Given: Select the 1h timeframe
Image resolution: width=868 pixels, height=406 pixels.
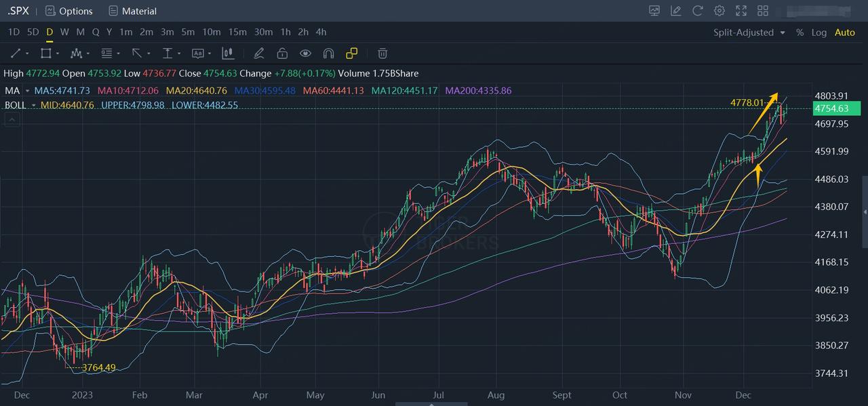Looking at the screenshot, I should 285,32.
